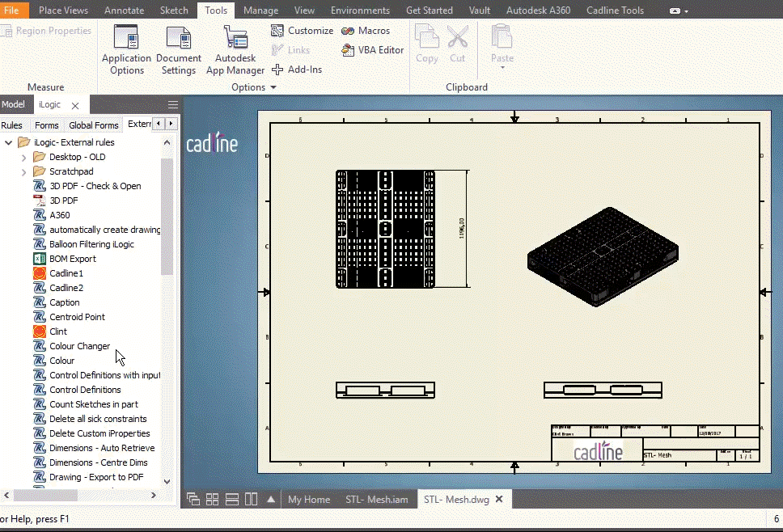Select the Cadline1 rule

tap(58, 273)
